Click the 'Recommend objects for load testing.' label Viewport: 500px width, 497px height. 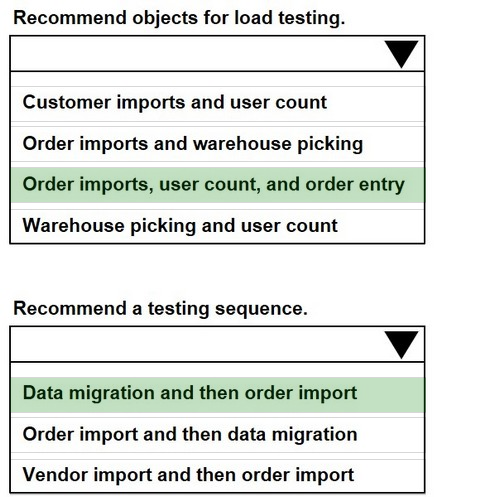[x=179, y=18]
